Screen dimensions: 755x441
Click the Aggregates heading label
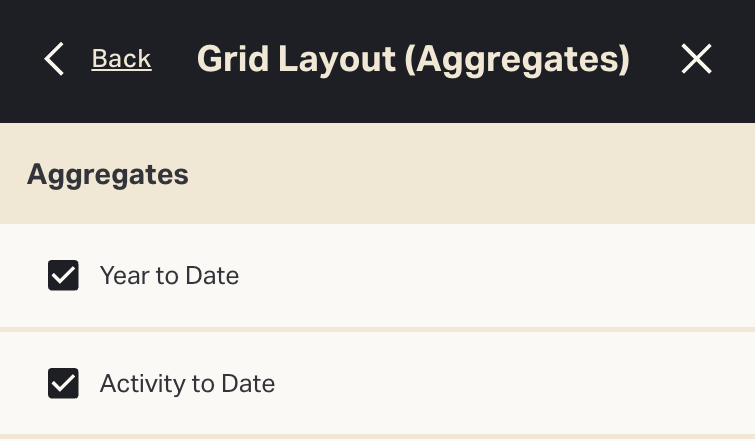[x=108, y=174]
